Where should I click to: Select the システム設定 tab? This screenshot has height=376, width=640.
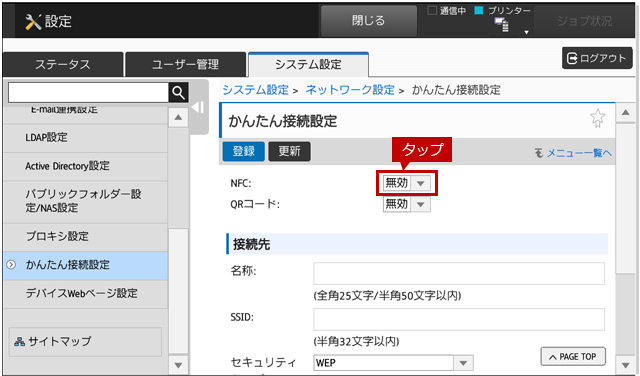point(308,65)
